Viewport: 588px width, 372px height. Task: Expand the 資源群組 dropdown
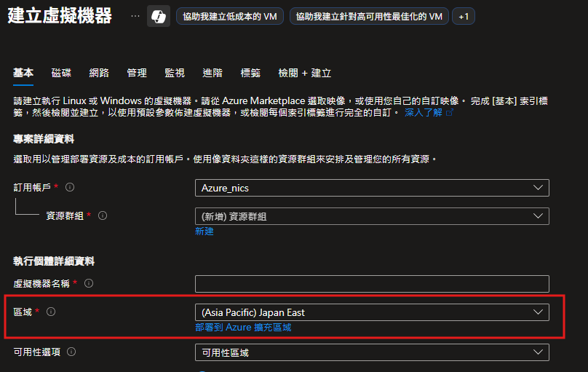click(x=372, y=216)
